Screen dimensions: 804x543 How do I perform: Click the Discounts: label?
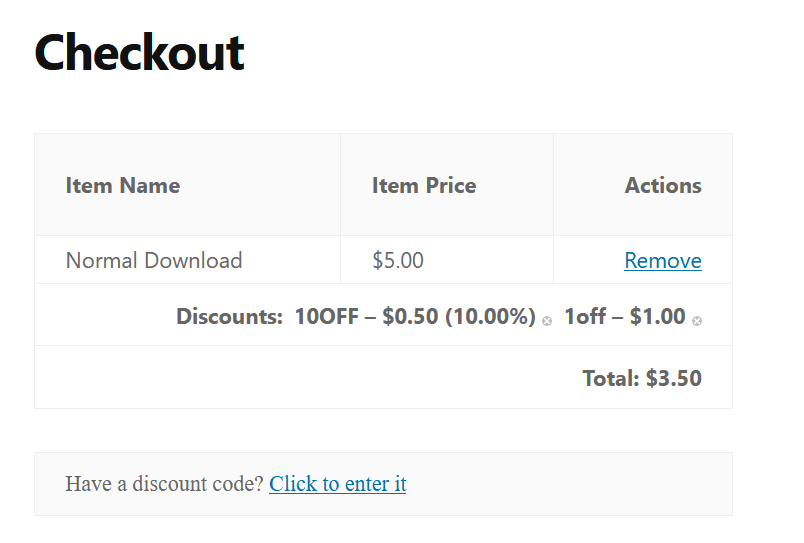(x=229, y=317)
